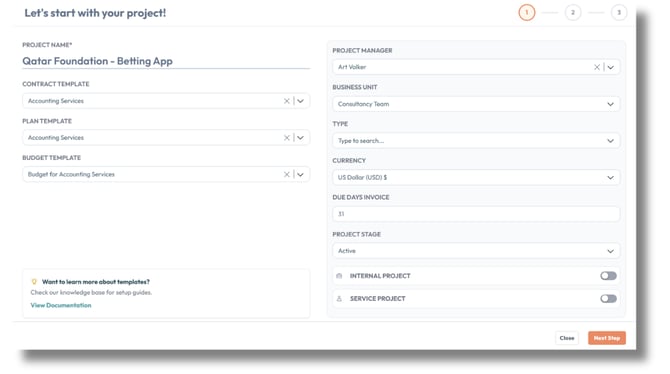Expand the Plan Template dropdown arrow
Viewport: 670px width, 374px height.
(300, 138)
